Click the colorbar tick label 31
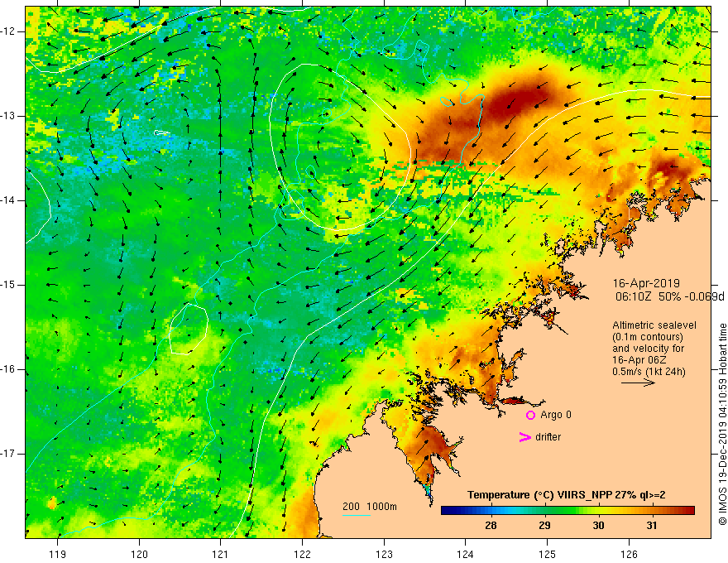The image size is (728, 563). 652,526
